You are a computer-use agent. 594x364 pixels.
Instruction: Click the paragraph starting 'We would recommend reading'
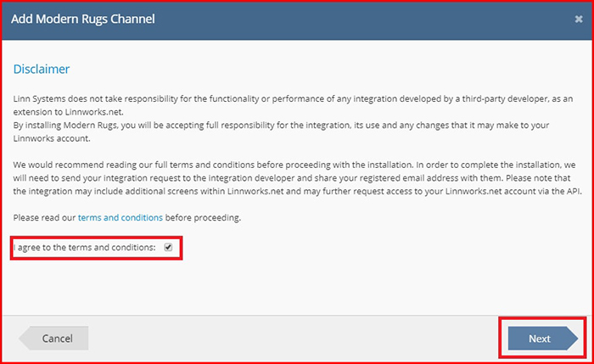(297, 178)
